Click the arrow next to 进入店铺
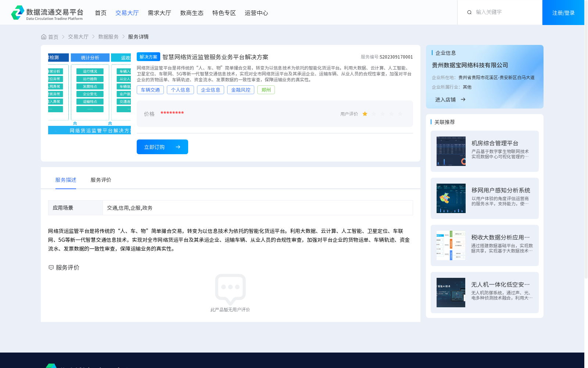The width and height of the screenshot is (588, 368). coord(463,99)
